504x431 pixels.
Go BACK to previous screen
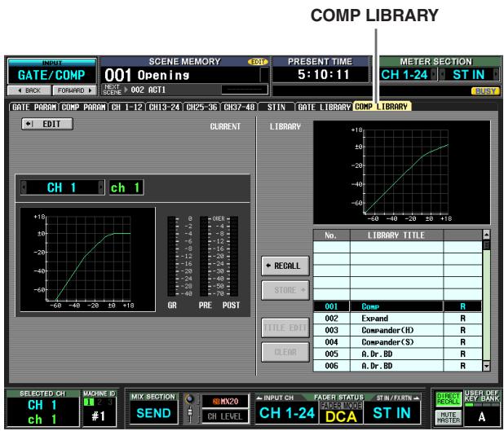tap(29, 90)
